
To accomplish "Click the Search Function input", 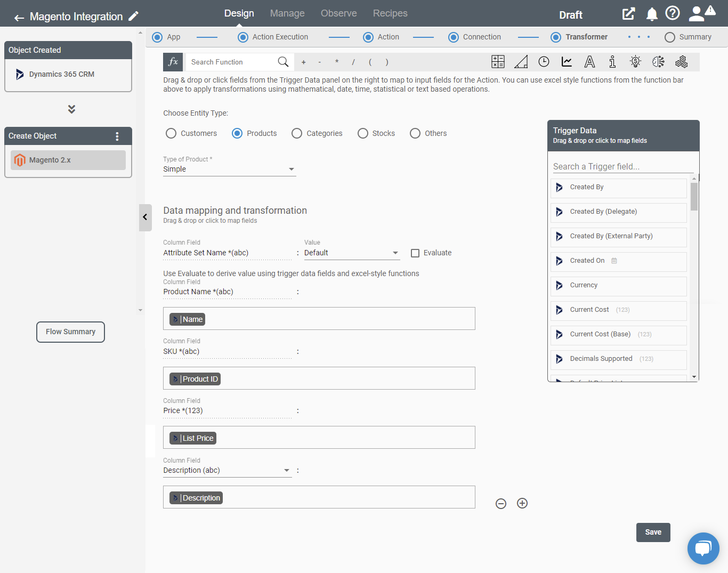I will point(232,62).
